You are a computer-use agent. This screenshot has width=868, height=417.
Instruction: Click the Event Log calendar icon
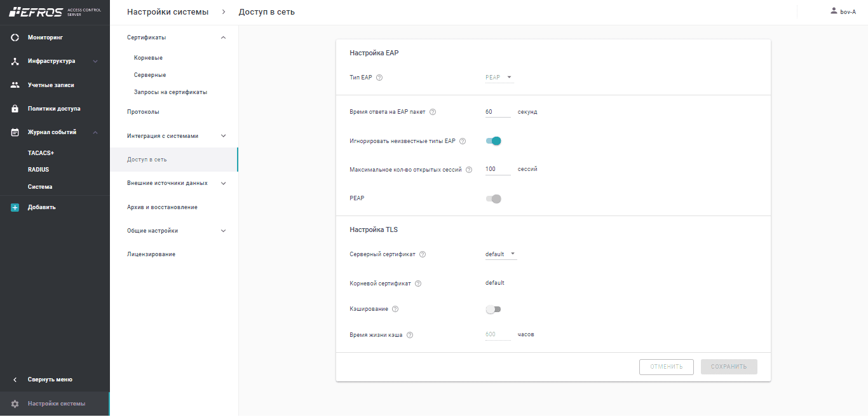pos(15,132)
